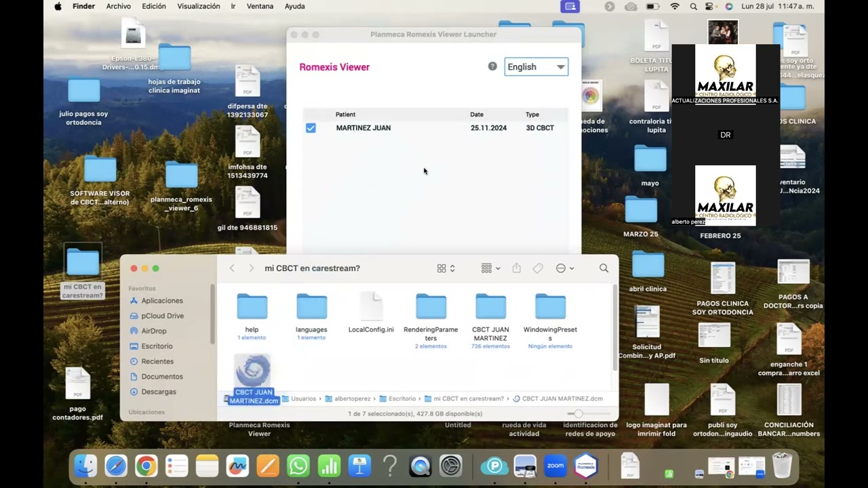Viewport: 868px width, 488px height.
Task: Click the Finder window vertical scrollbar
Action: tap(614, 327)
